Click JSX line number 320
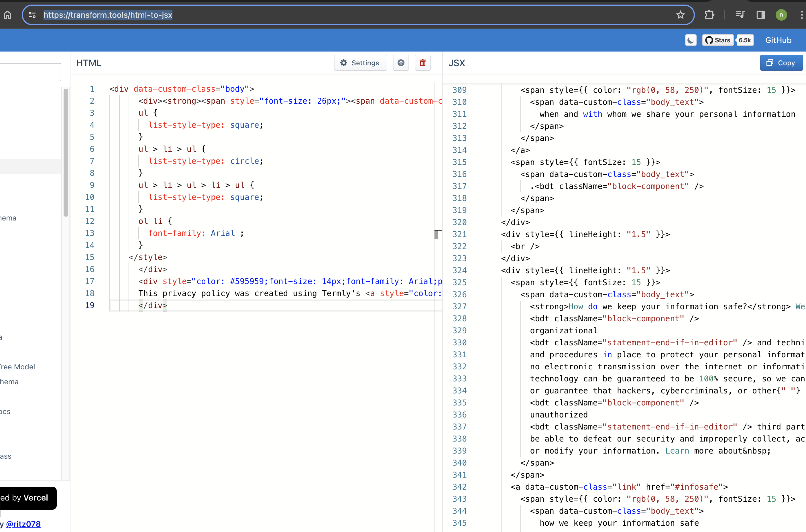The width and height of the screenshot is (806, 532). 459,222
